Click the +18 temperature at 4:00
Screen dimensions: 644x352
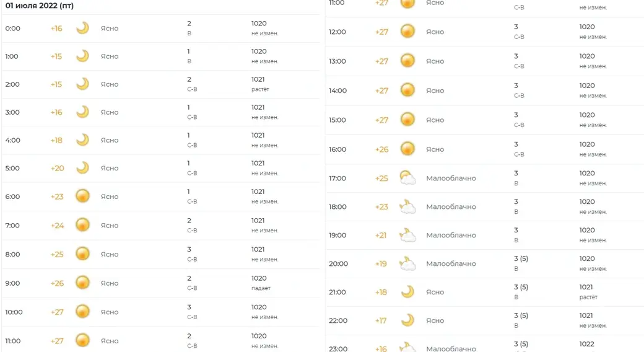coord(56,140)
